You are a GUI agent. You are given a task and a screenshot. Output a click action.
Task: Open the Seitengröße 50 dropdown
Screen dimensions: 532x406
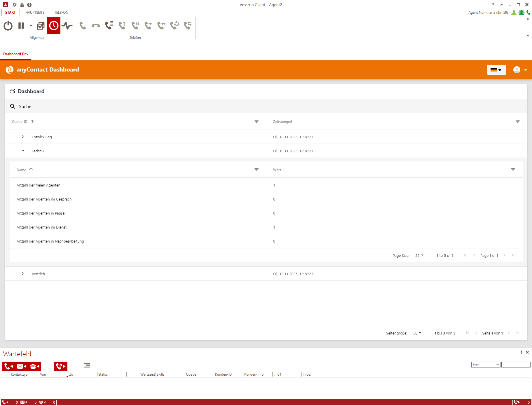pyautogui.click(x=417, y=333)
